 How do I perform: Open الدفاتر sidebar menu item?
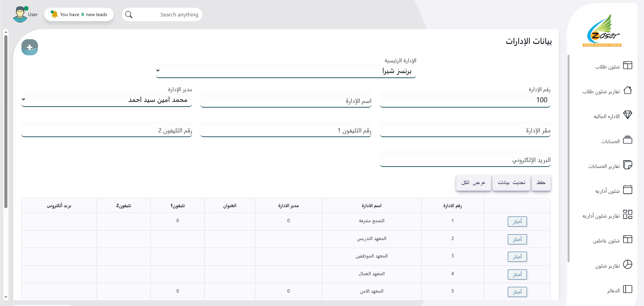613,291
